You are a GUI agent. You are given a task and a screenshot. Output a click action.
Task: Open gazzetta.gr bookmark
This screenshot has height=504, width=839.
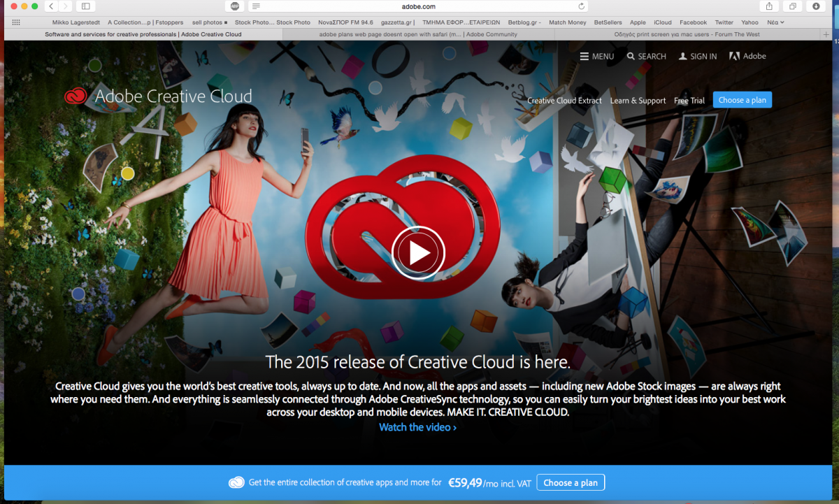point(399,22)
